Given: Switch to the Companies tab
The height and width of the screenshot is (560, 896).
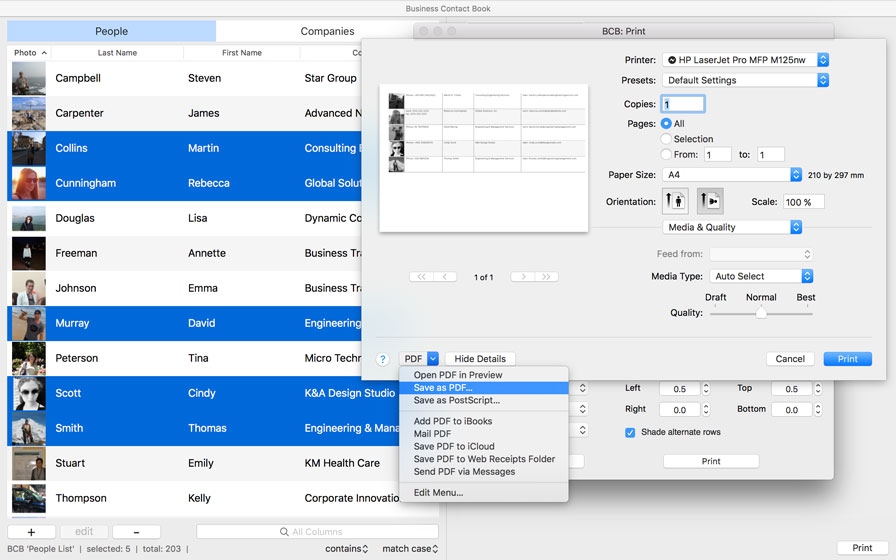Looking at the screenshot, I should click(328, 31).
